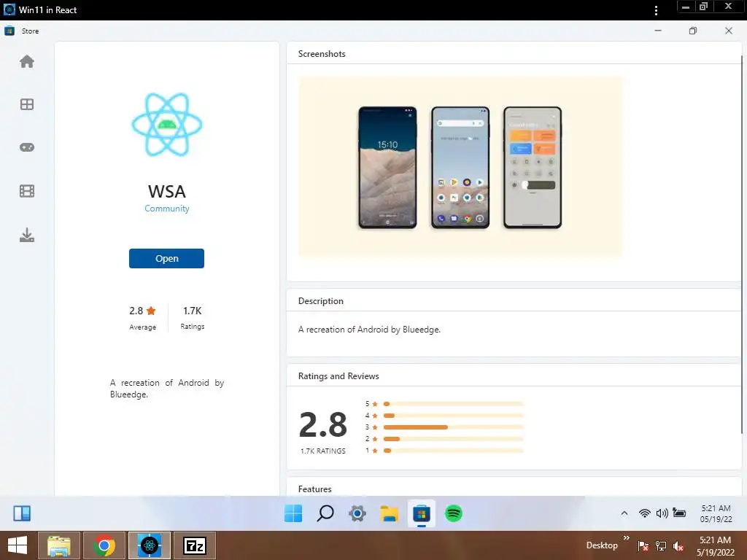
Task: Click the battery icon in Win11 tray
Action: tap(679, 513)
